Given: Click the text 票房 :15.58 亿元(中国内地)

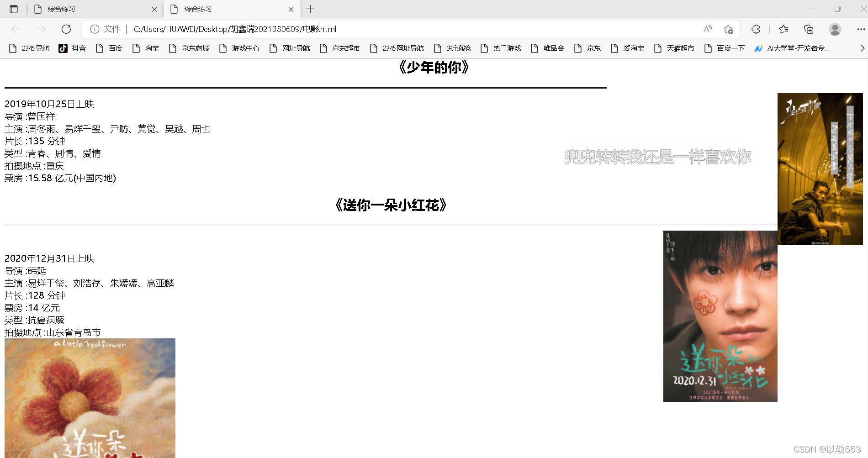Looking at the screenshot, I should coord(60,178).
